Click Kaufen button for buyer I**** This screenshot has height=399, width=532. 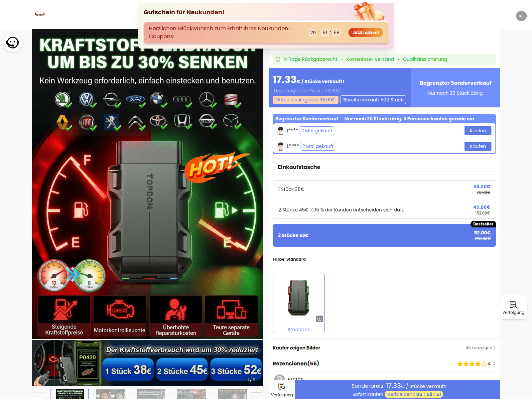click(x=478, y=131)
